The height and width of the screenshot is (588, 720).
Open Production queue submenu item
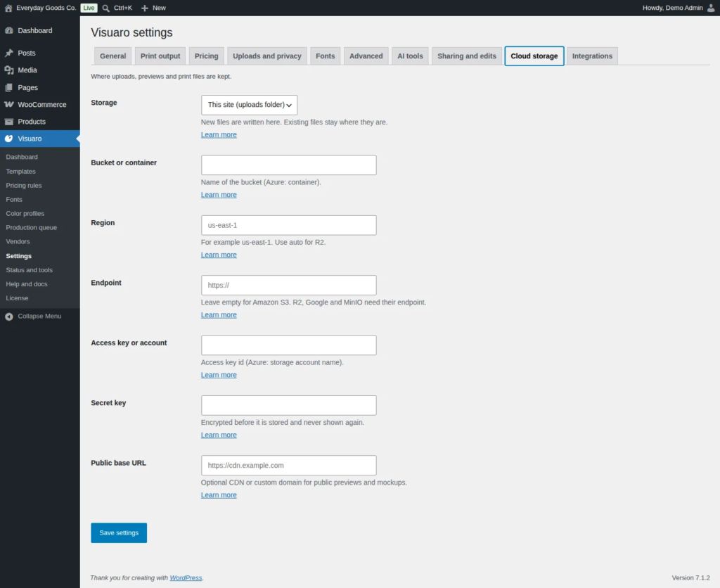31,228
